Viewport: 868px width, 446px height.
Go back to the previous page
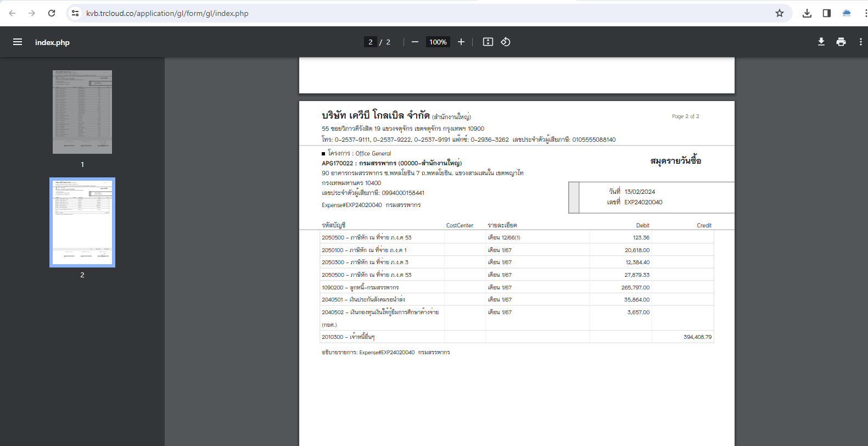(12, 13)
